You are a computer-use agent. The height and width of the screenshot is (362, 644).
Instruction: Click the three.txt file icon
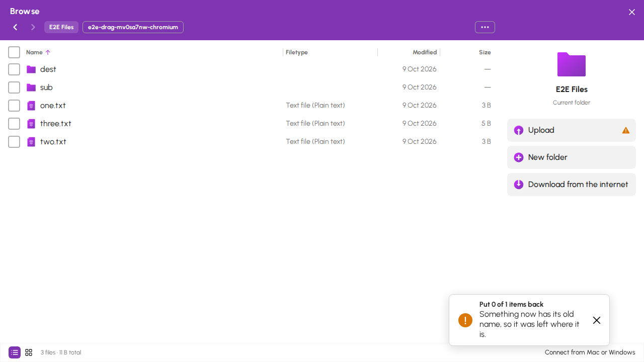pyautogui.click(x=31, y=124)
